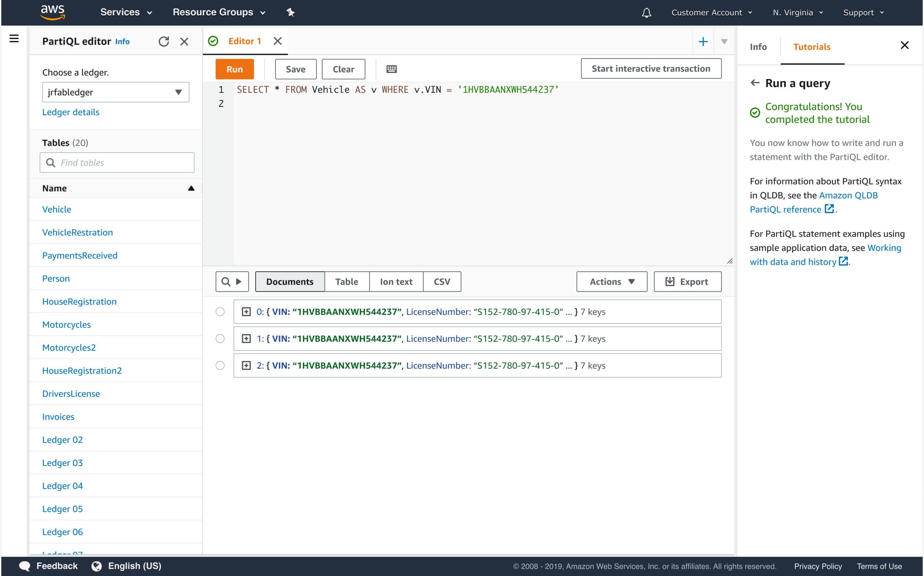The height and width of the screenshot is (576, 924).
Task: Click the pin shortcut icon in top bar
Action: 290,13
